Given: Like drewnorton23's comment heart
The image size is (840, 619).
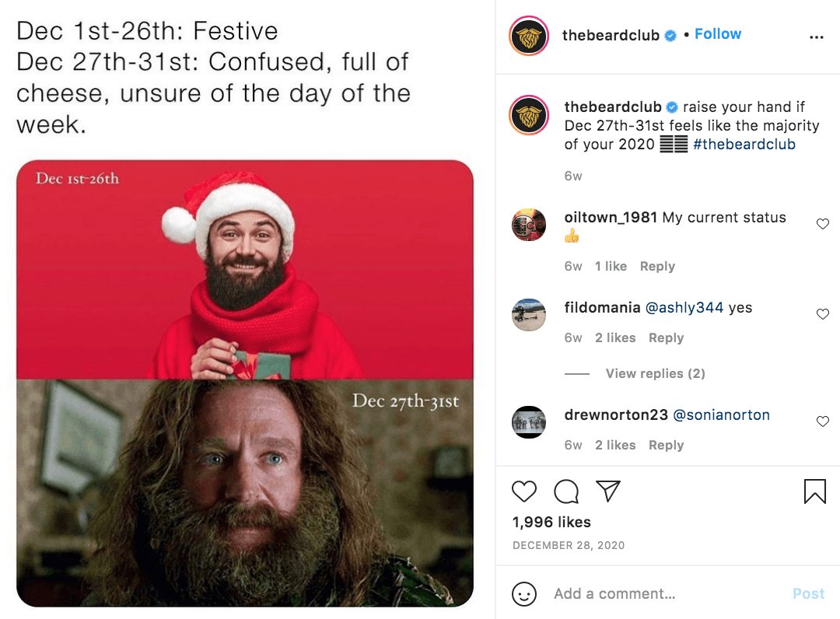Looking at the screenshot, I should (822, 421).
